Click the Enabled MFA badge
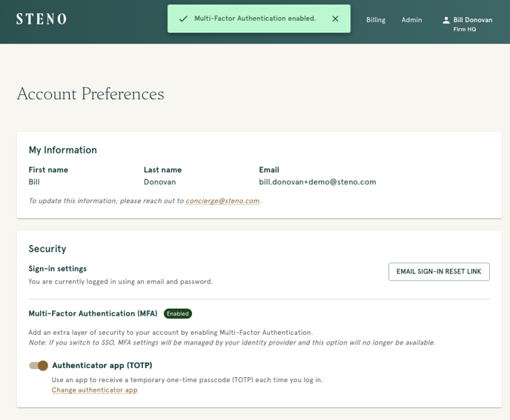 (x=178, y=313)
